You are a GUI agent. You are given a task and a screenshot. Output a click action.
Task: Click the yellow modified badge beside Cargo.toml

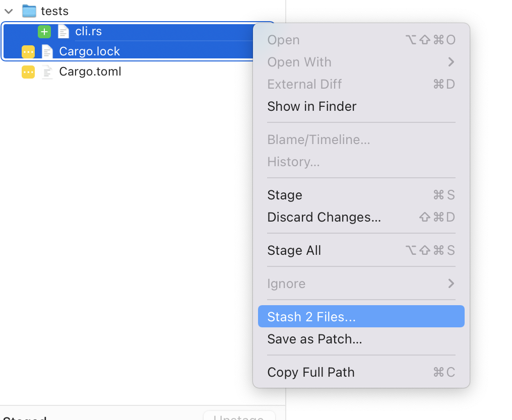pos(28,72)
